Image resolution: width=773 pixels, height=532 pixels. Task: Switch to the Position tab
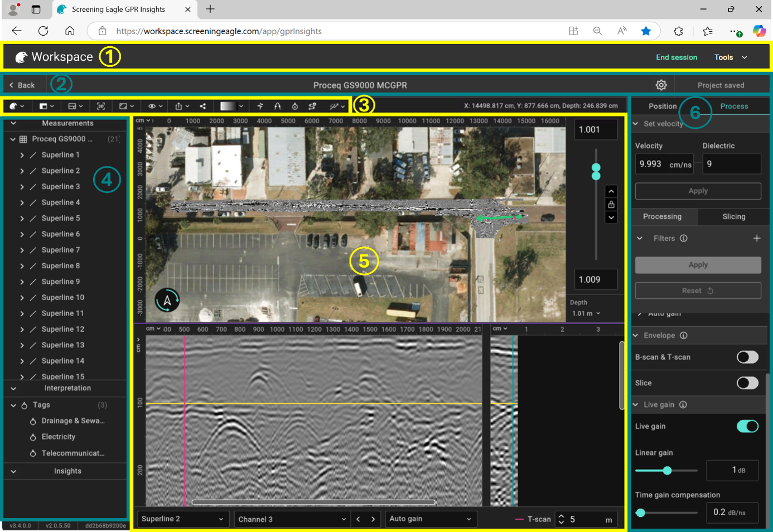pos(663,106)
